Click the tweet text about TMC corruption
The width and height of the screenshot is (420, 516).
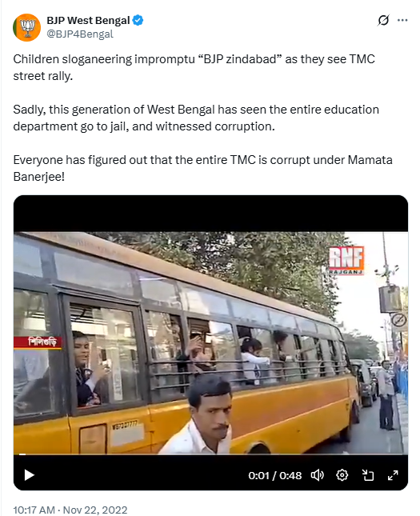[x=202, y=168]
